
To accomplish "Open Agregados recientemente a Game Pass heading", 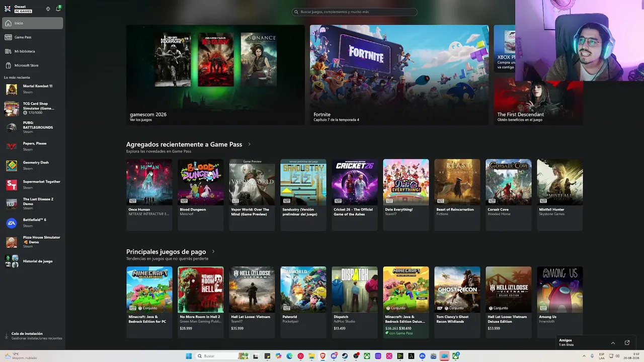I will tap(184, 144).
